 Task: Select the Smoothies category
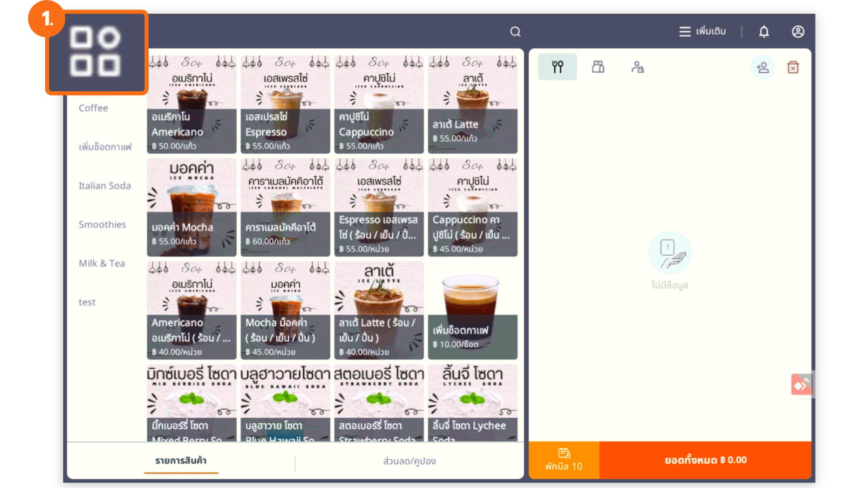pos(102,225)
